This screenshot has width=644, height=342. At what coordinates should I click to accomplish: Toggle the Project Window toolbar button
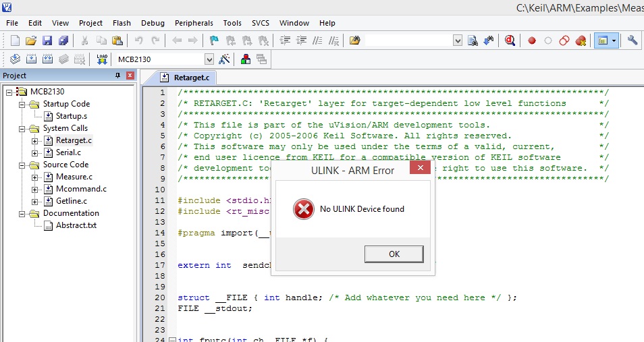tap(603, 40)
